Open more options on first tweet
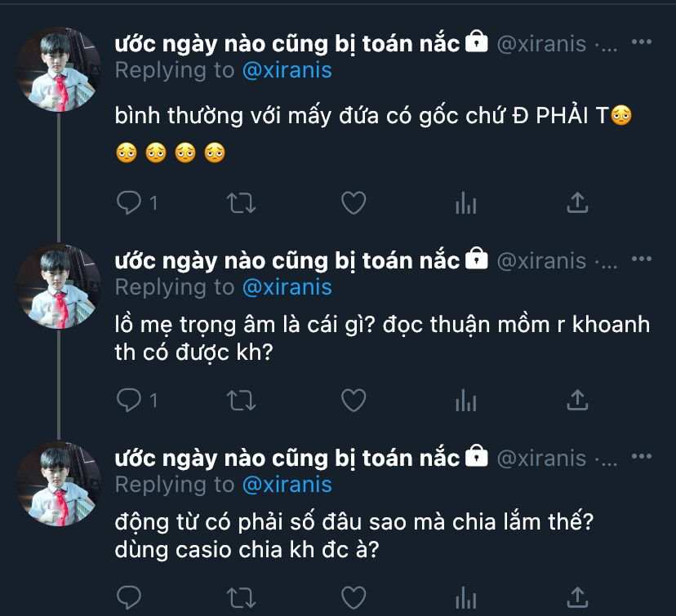This screenshot has width=676, height=616. 642,42
